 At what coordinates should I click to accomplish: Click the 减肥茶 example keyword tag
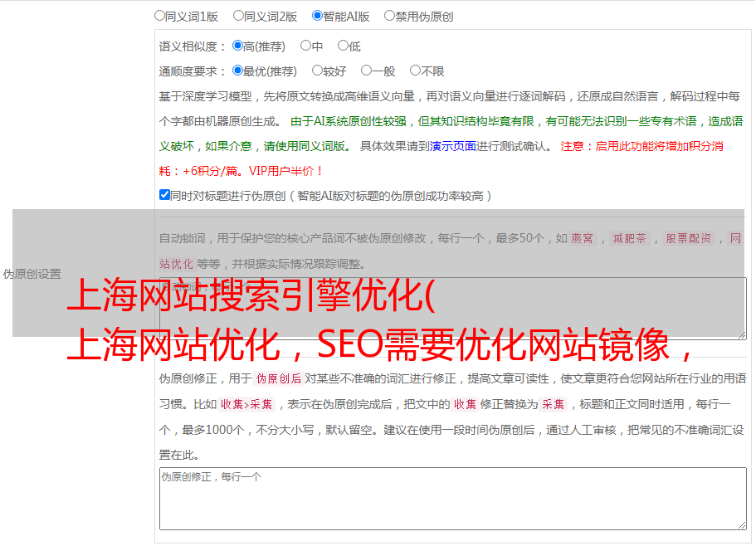pyautogui.click(x=629, y=238)
